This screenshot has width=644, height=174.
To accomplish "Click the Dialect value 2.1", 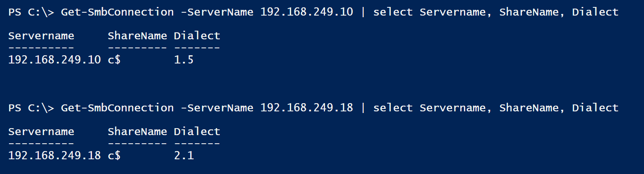I will pos(184,156).
